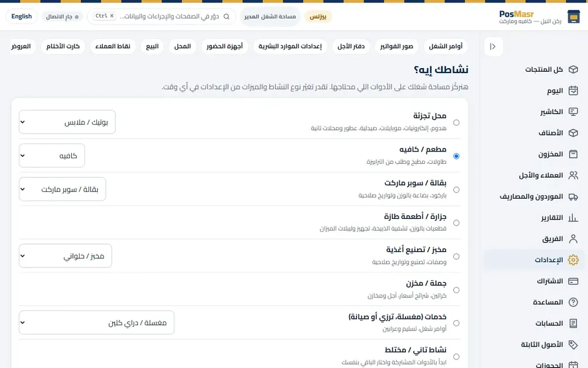
Task: Click the box icon next to كل المنتجات
Action: point(573,69)
